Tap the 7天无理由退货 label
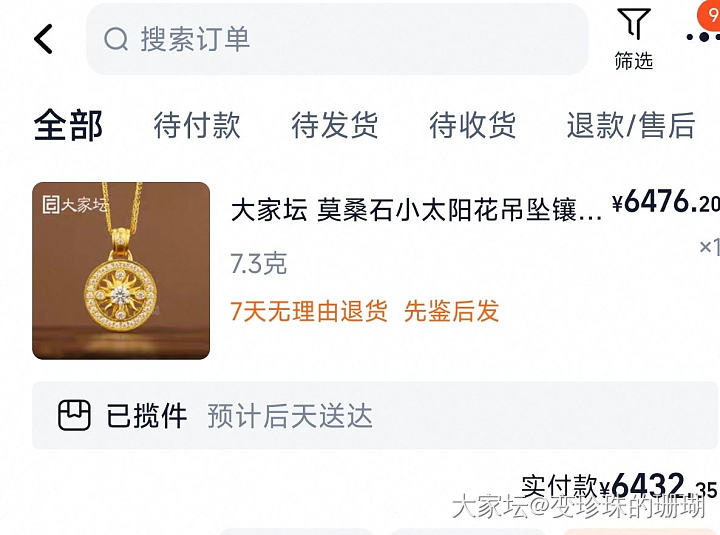Screen dimensions: 720x535 [309, 311]
